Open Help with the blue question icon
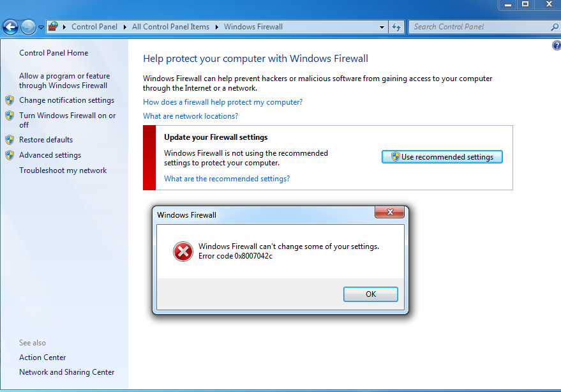The width and height of the screenshot is (561, 392). (557, 45)
